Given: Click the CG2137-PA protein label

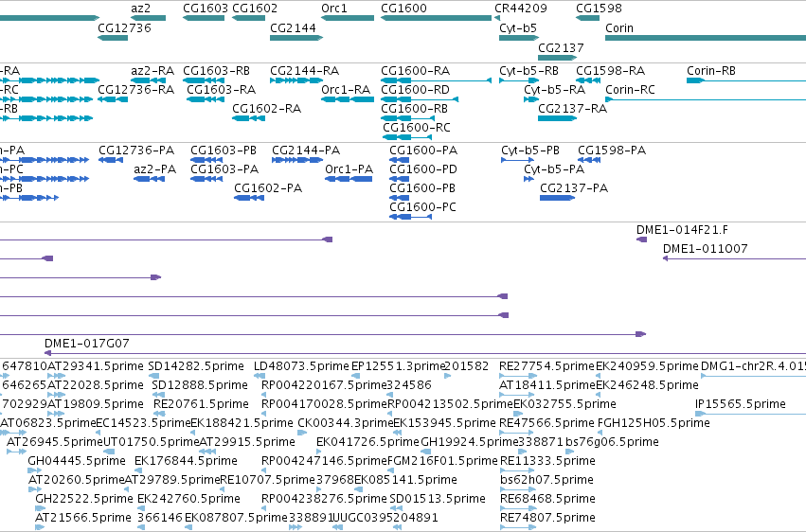Looking at the screenshot, I should point(574,188).
